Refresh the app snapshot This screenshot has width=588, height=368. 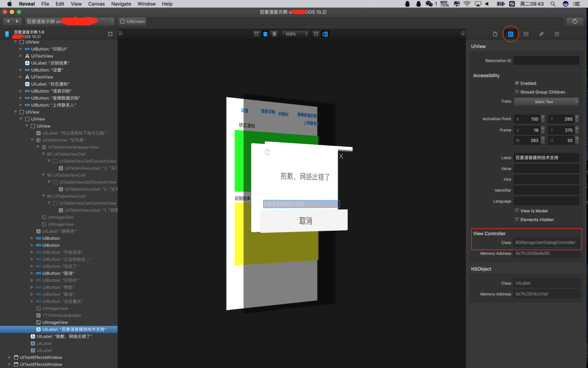[x=575, y=21]
